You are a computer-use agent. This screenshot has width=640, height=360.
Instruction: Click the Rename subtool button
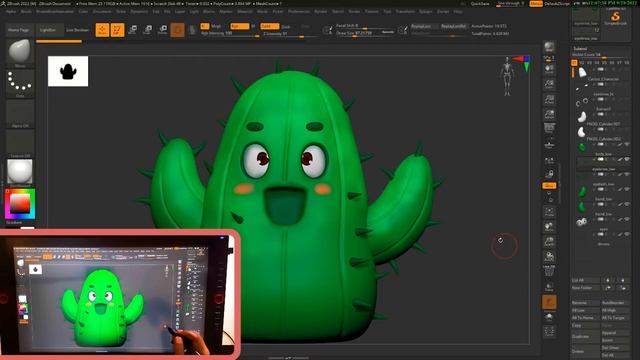586,303
